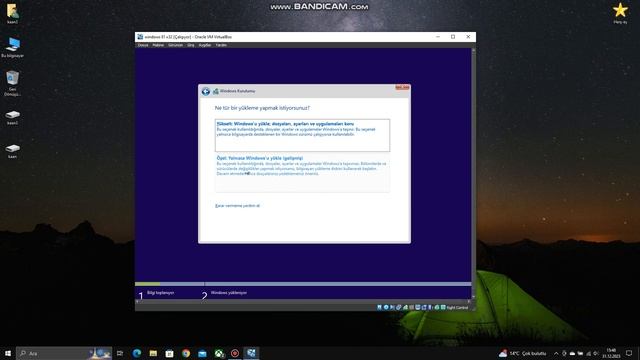Click the mouse integration icon in VM status bar

437,307
